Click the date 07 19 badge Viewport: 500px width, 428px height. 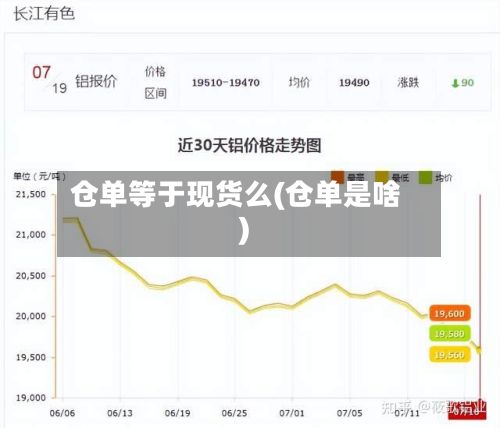pos(49,80)
